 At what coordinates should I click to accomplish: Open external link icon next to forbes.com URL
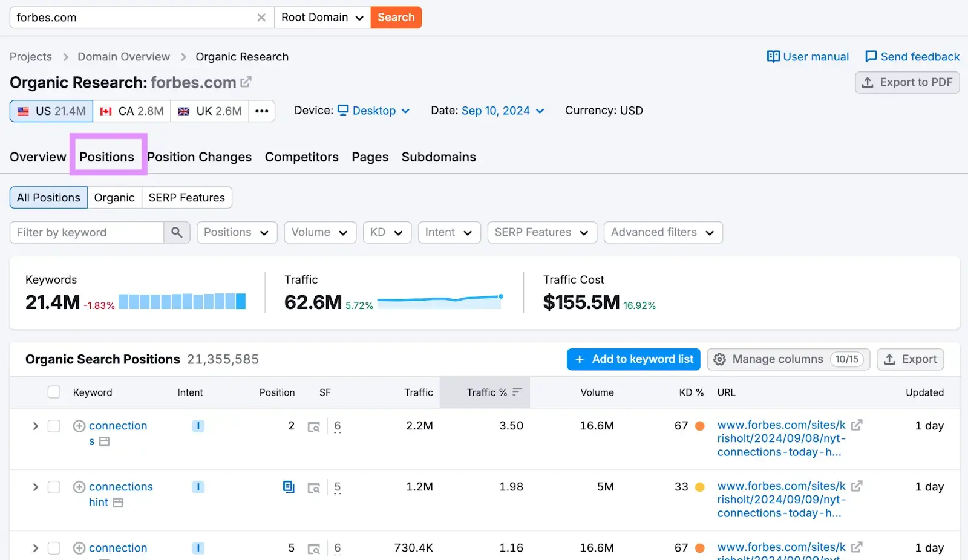(x=857, y=425)
